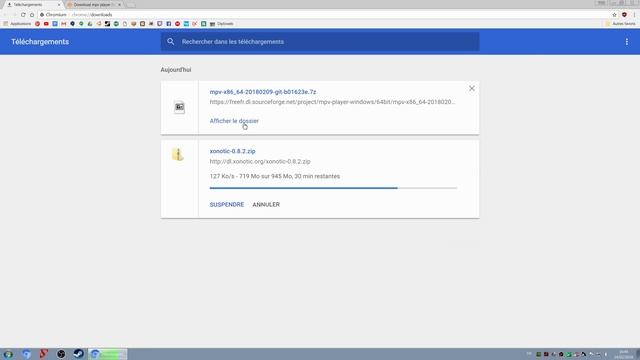This screenshot has height=360, width=640.
Task: Open the mpv-x86_64 .7z downloaded file
Action: click(x=263, y=92)
